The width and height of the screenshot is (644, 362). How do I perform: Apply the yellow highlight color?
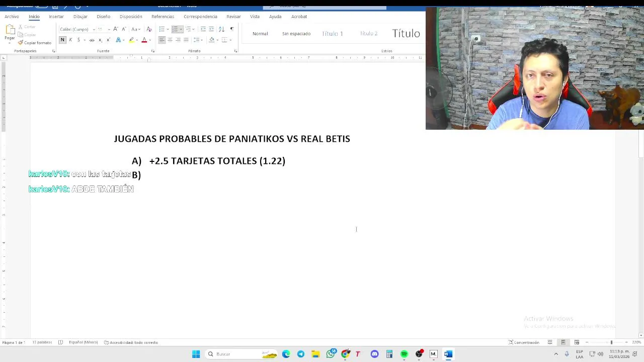[x=131, y=40]
